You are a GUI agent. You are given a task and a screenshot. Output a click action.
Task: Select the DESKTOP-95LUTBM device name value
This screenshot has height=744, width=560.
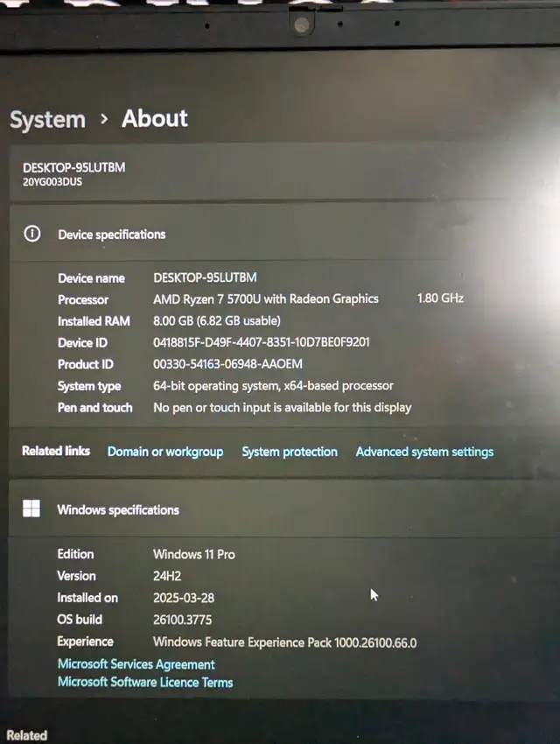205,277
